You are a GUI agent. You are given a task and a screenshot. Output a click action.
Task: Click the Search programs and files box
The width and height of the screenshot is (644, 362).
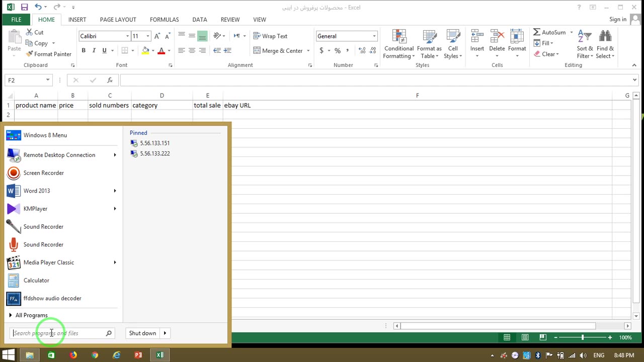tap(63, 333)
